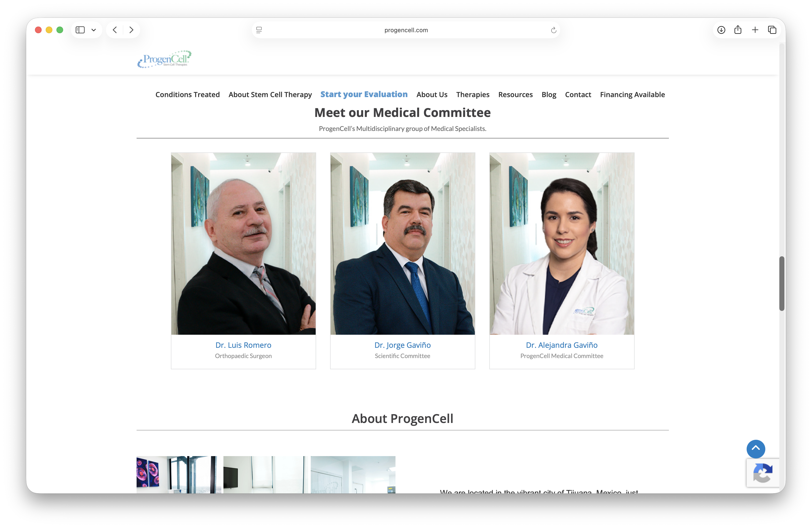Open the About Stem Cell Therapy menu
This screenshot has width=812, height=528.
(270, 95)
